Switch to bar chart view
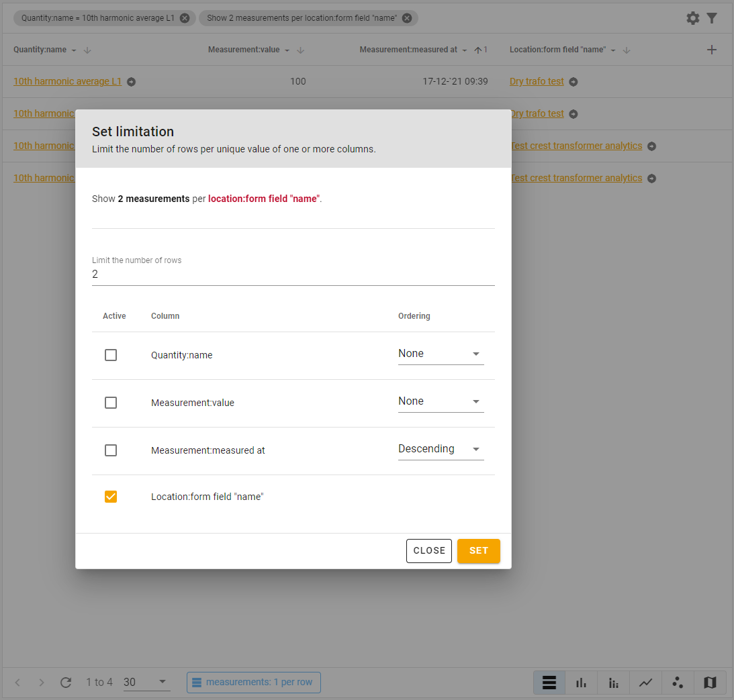 [581, 683]
